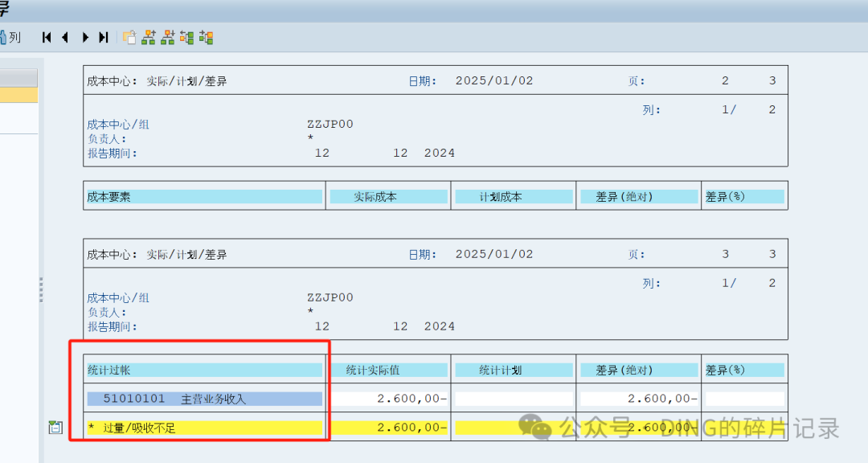The image size is (868, 463).
Task: Click 日期 label in the page 2 header
Action: pyautogui.click(x=423, y=81)
